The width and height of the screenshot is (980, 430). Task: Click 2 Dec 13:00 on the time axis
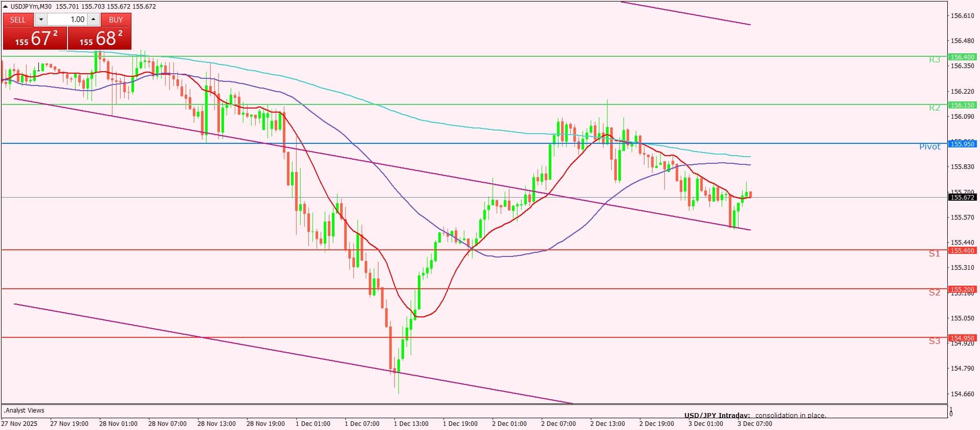[608, 424]
